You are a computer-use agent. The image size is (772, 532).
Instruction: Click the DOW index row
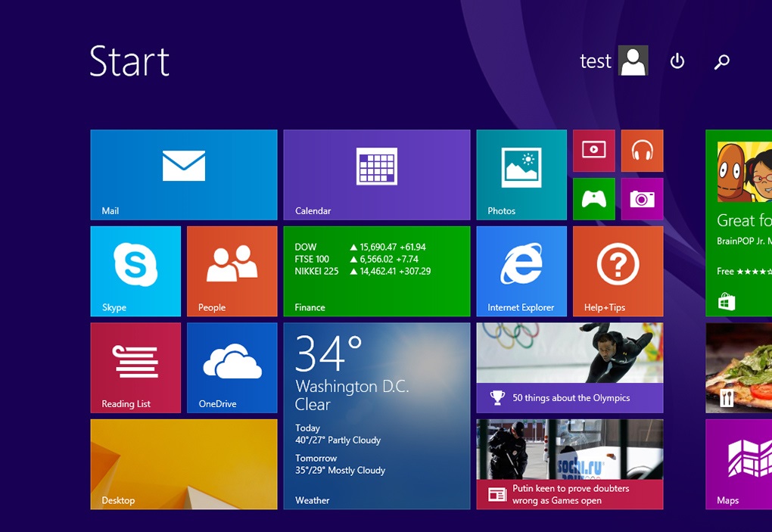coord(360,247)
